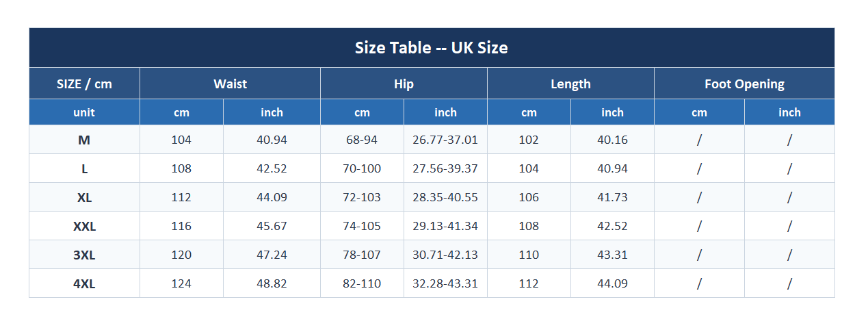Screen dimensions: 868x330
Task: Click the Foot Opening column header
Action: [744, 84]
